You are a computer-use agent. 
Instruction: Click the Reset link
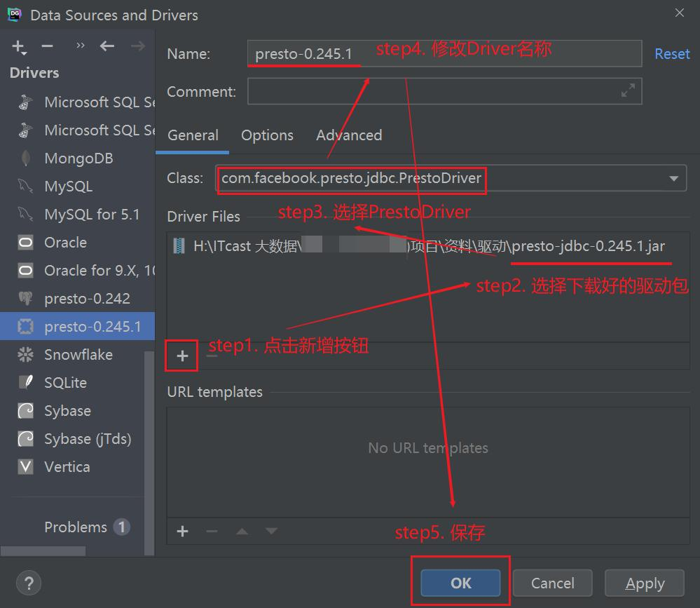click(671, 53)
